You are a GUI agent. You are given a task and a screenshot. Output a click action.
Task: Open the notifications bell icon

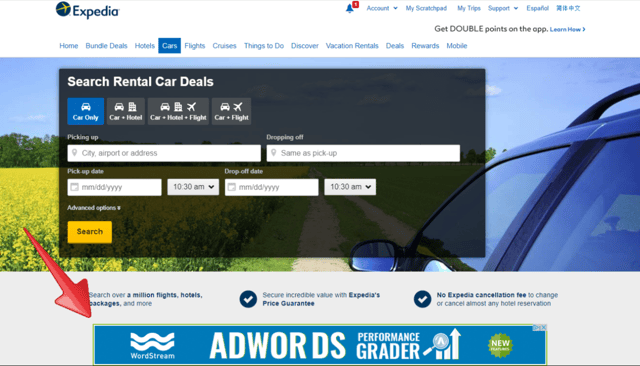[x=350, y=8]
